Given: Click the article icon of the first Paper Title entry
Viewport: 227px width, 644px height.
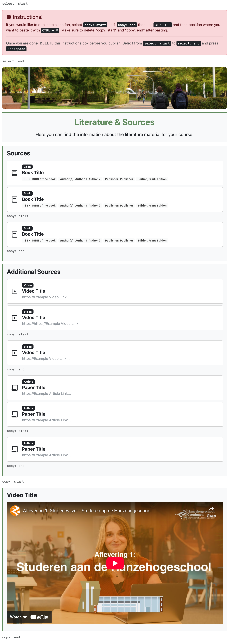Looking at the screenshot, I should coord(15,388).
